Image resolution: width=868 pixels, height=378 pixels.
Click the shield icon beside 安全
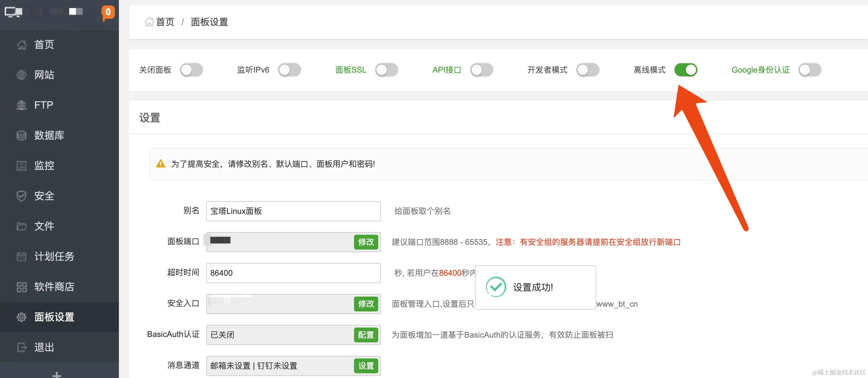21,196
